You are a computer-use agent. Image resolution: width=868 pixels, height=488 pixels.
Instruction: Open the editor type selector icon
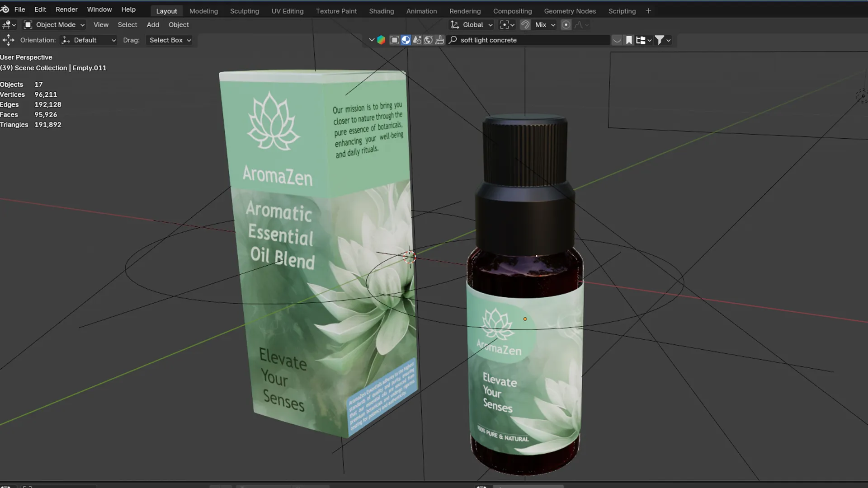point(8,25)
